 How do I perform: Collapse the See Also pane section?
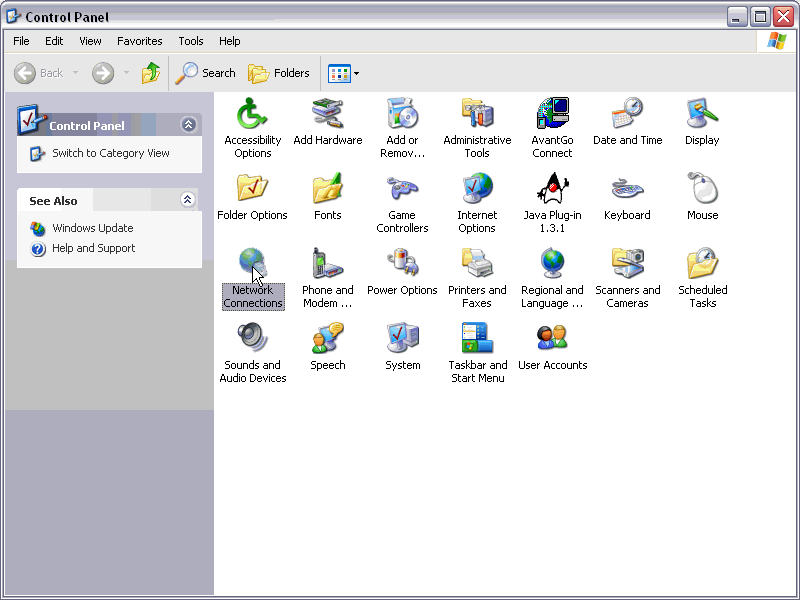tap(187, 199)
